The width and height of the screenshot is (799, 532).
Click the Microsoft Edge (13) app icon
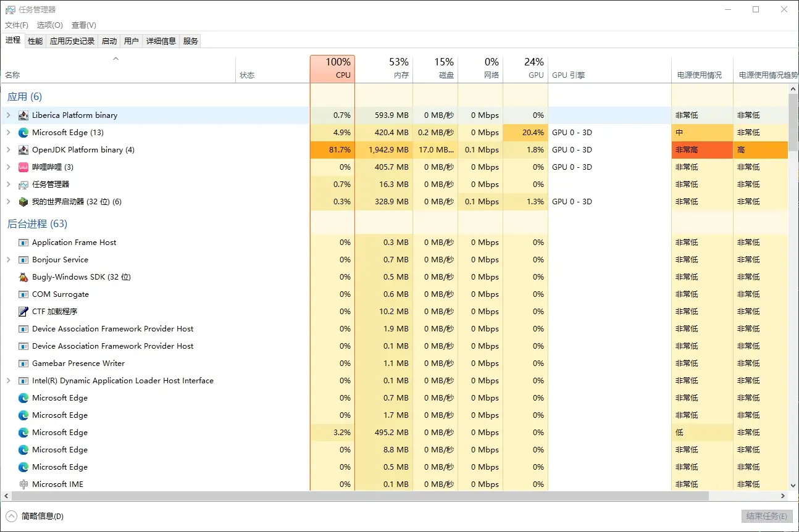click(x=23, y=133)
